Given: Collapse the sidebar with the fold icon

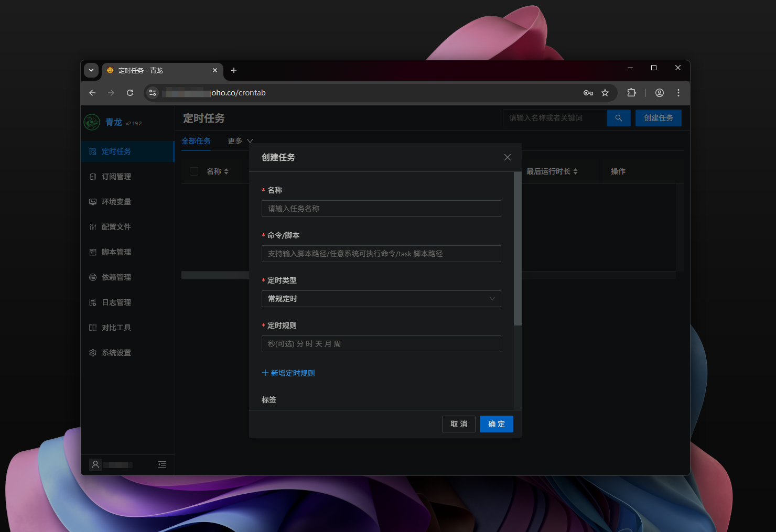Looking at the screenshot, I should coord(162,464).
